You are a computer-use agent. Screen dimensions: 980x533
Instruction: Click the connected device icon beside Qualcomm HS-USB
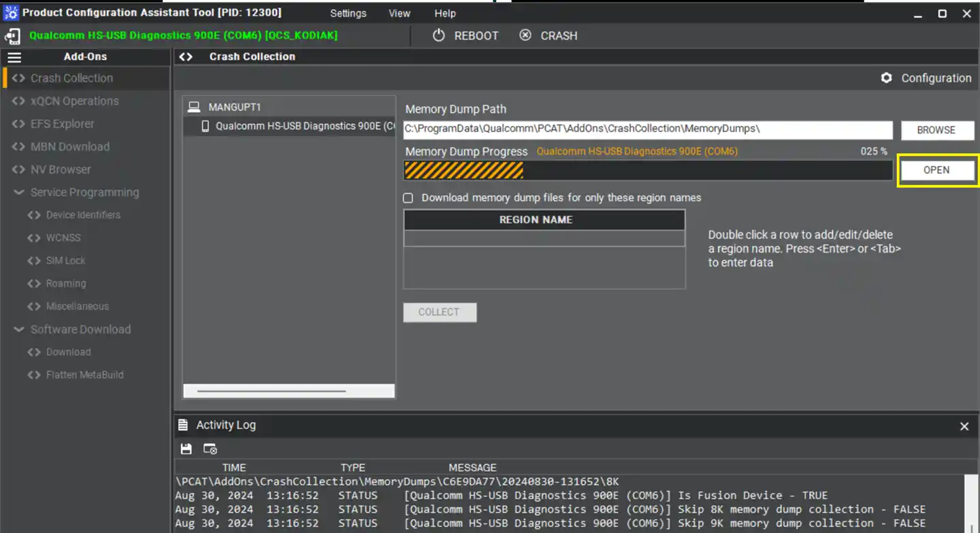tap(12, 36)
